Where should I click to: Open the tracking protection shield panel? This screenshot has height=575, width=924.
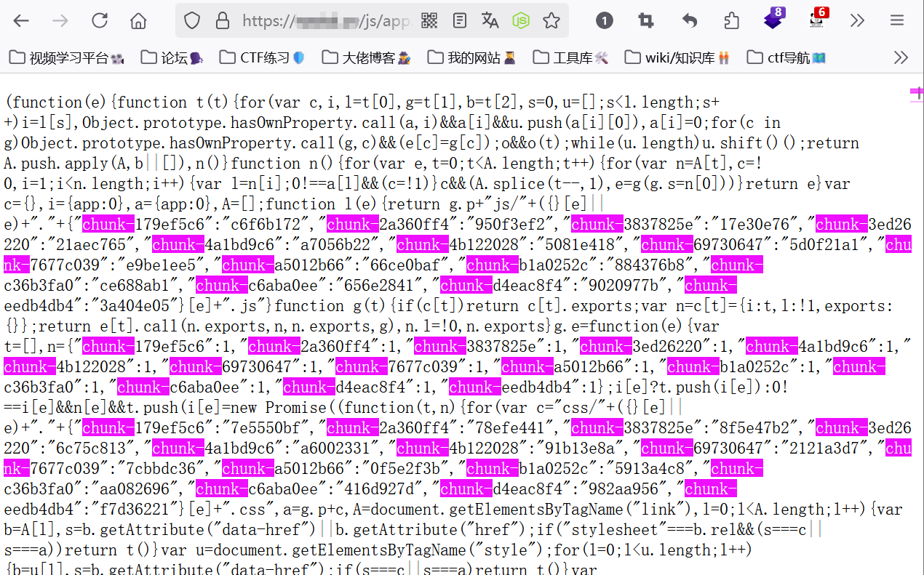tap(192, 20)
